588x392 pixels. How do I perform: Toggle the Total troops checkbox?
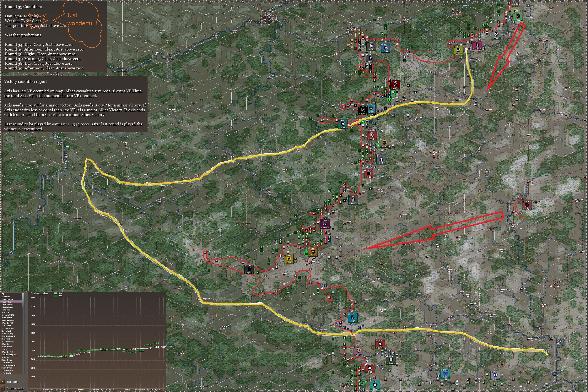coord(3,382)
